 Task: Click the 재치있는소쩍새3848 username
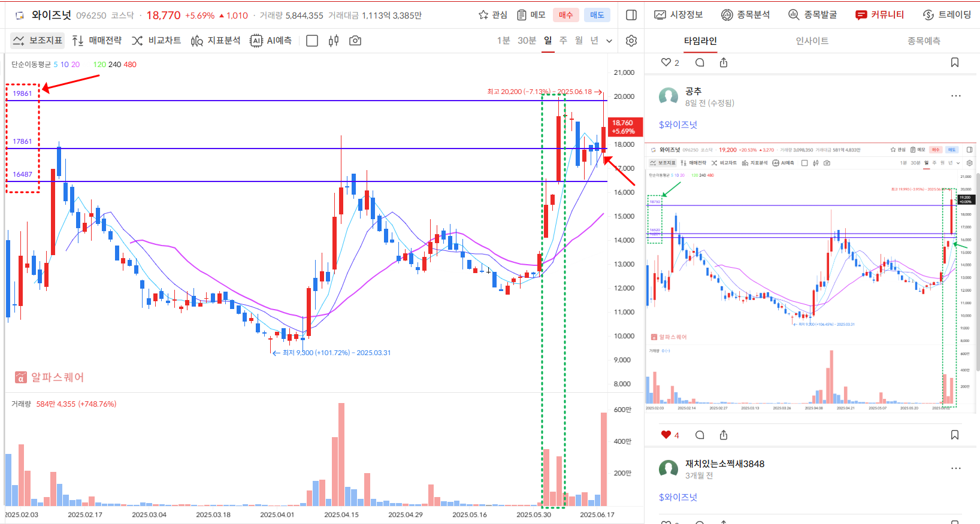click(x=725, y=464)
